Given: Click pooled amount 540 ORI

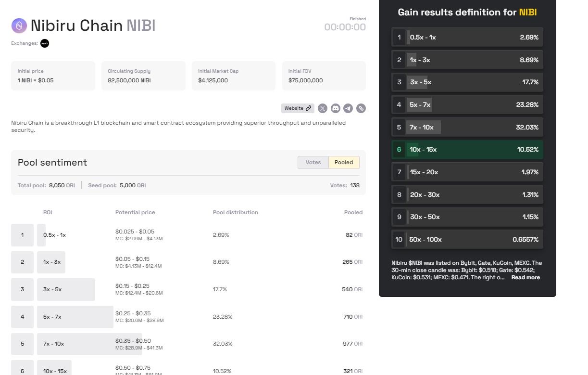Looking at the screenshot, I should (x=352, y=289).
